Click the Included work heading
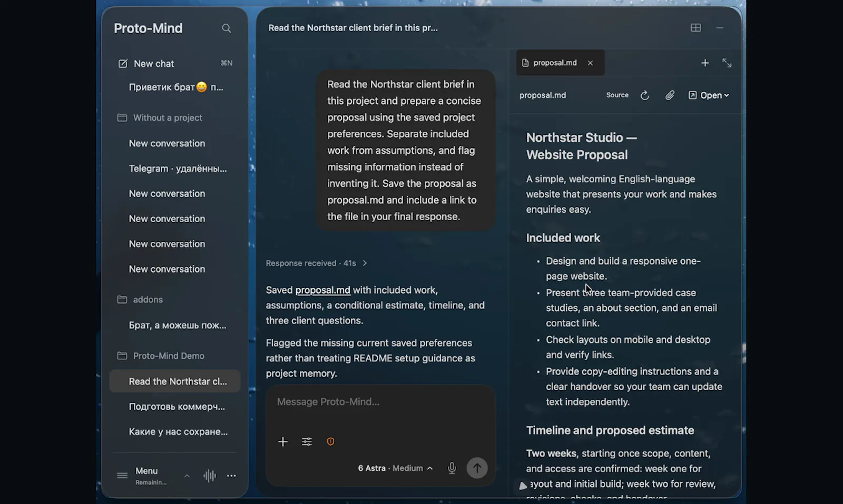843x504 pixels. tap(563, 238)
